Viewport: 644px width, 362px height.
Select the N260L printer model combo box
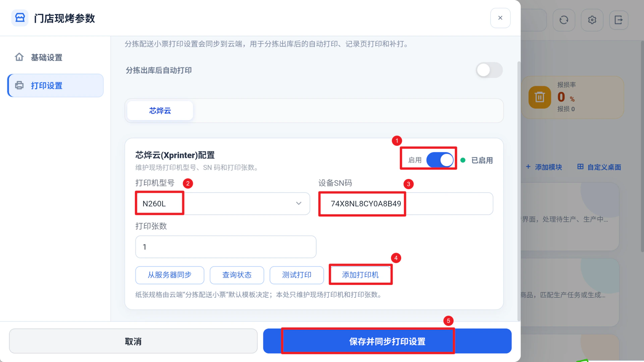222,203
